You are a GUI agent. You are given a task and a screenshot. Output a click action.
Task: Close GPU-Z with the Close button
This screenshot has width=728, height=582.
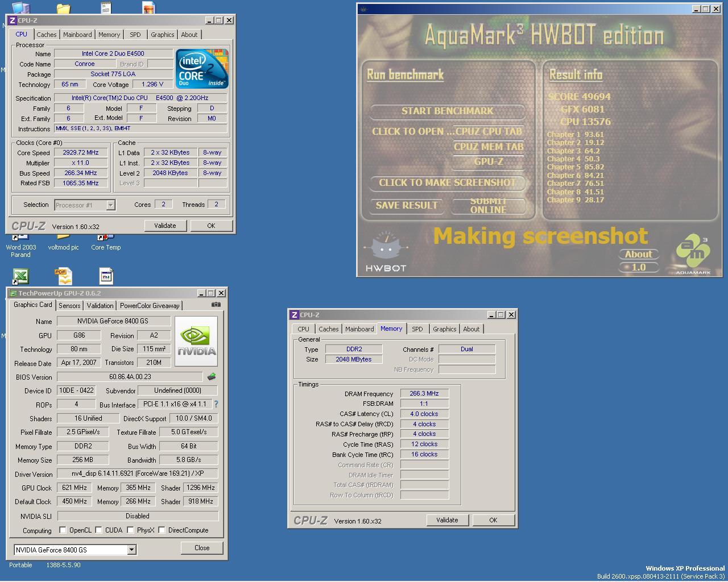[x=202, y=548]
